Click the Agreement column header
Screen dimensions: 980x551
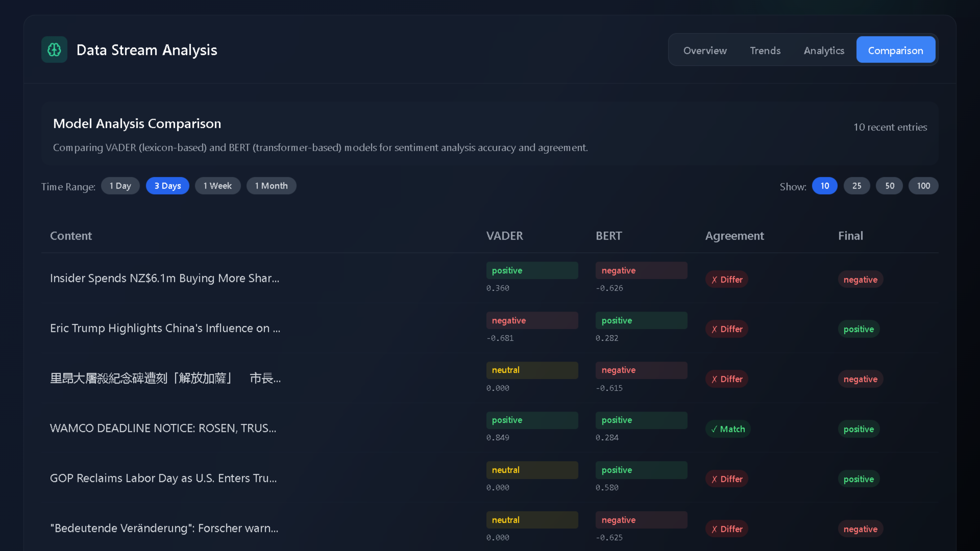[x=734, y=236]
